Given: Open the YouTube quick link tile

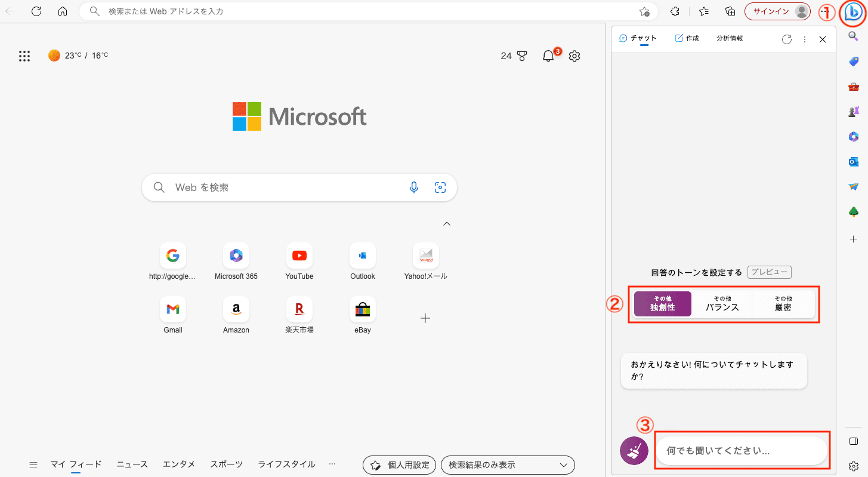Looking at the screenshot, I should coord(299,261).
